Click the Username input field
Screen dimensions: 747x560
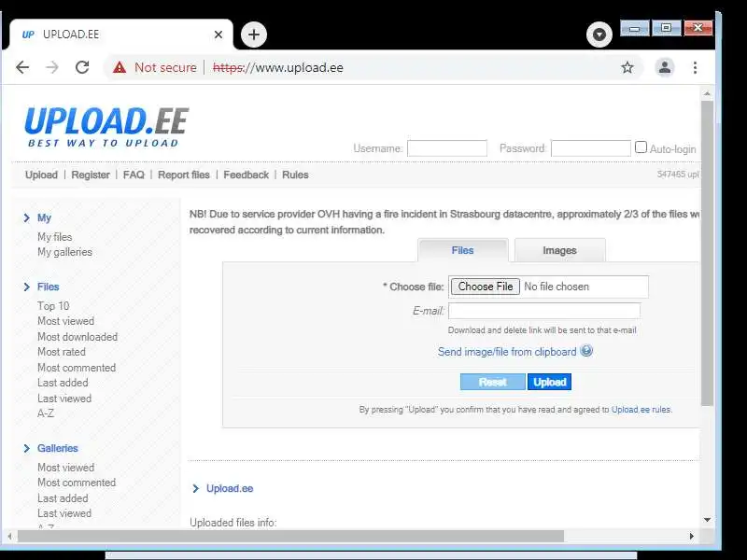[x=447, y=148]
